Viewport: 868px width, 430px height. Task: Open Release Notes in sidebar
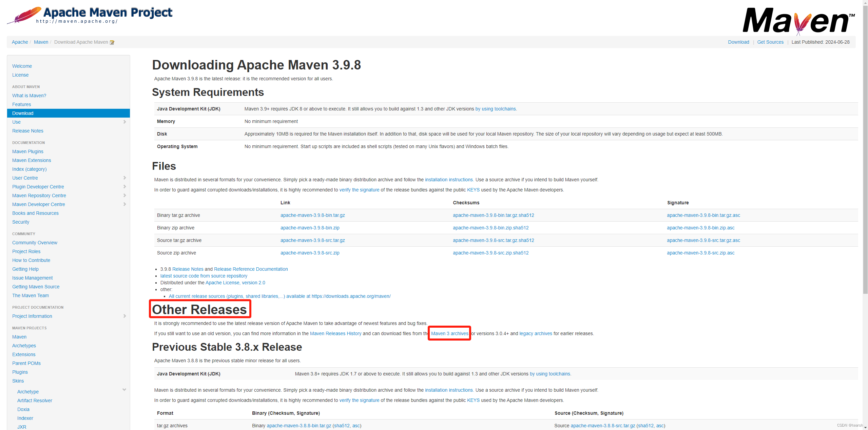tap(27, 130)
